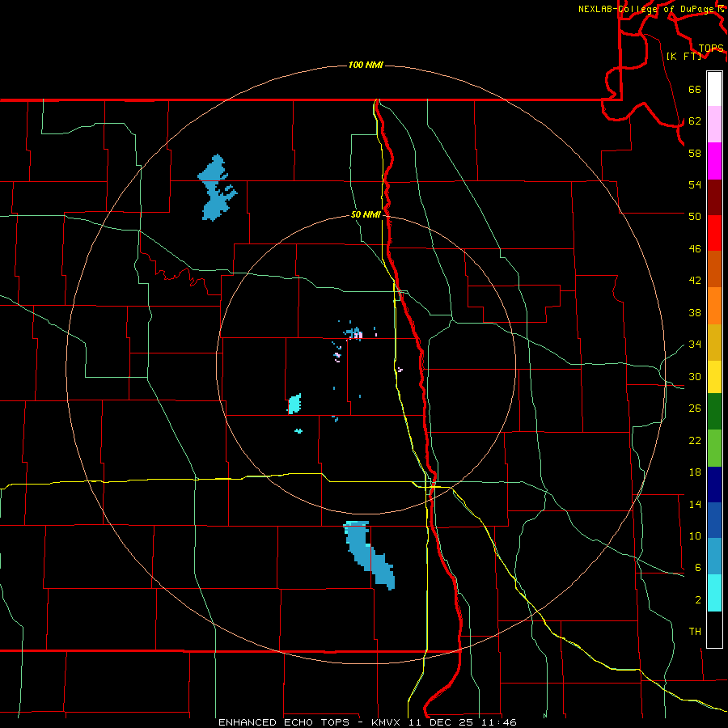Click the "30" scale value

pos(695,376)
